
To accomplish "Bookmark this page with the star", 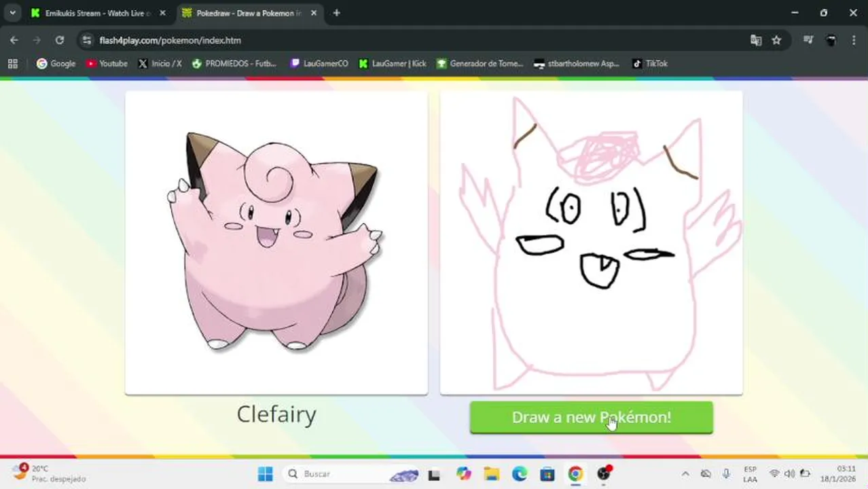I will tap(776, 40).
